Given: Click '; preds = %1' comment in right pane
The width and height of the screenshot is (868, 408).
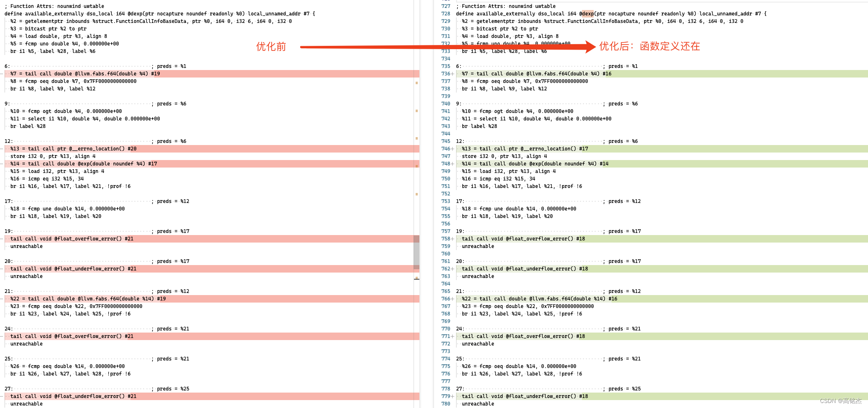Looking at the screenshot, I should (620, 66).
